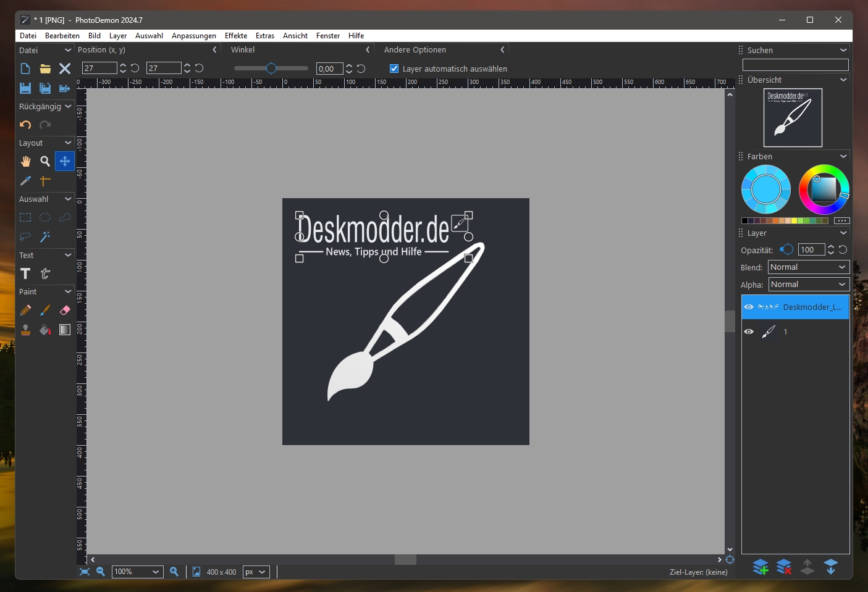
Task: Select the Zoom magnifier tool
Action: (45, 161)
